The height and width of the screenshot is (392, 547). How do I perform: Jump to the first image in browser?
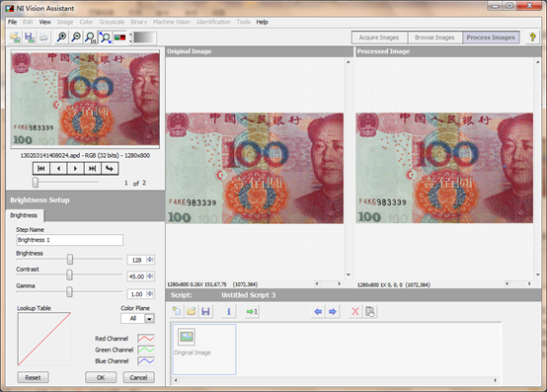(x=41, y=169)
